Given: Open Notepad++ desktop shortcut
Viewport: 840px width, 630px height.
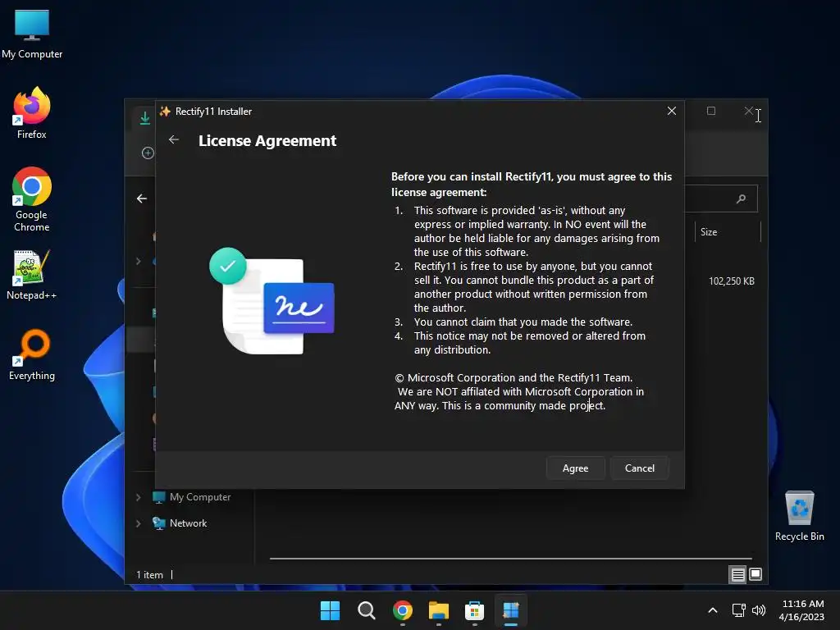Looking at the screenshot, I should pyautogui.click(x=32, y=275).
